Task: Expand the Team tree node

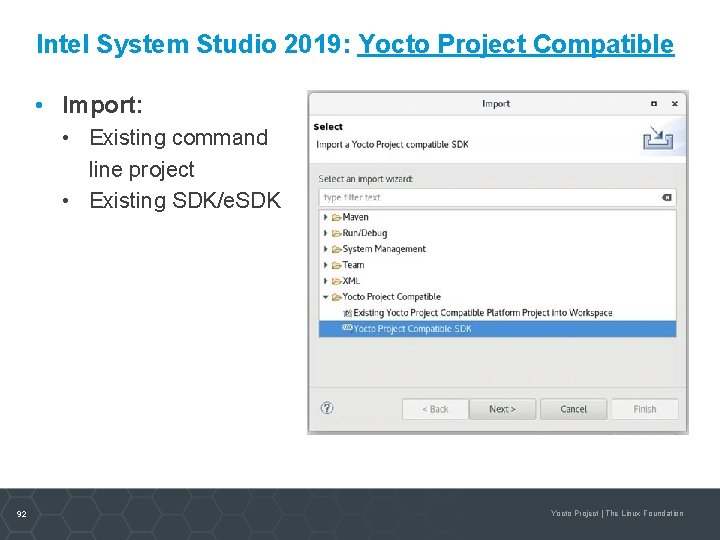Action: (326, 265)
